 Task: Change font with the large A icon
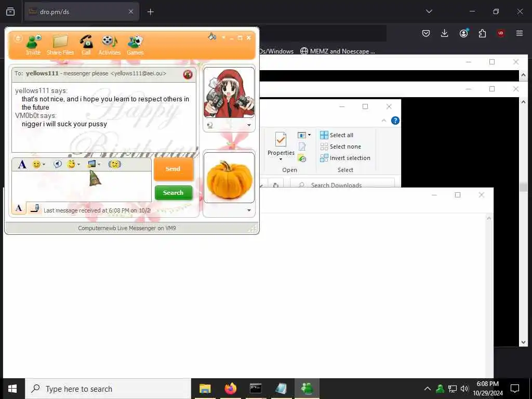(x=22, y=165)
